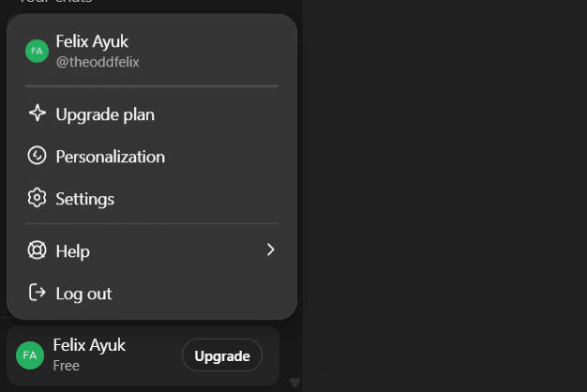Click the sparkle icon beside Upgrade plan
This screenshot has width=587, height=392.
click(38, 114)
